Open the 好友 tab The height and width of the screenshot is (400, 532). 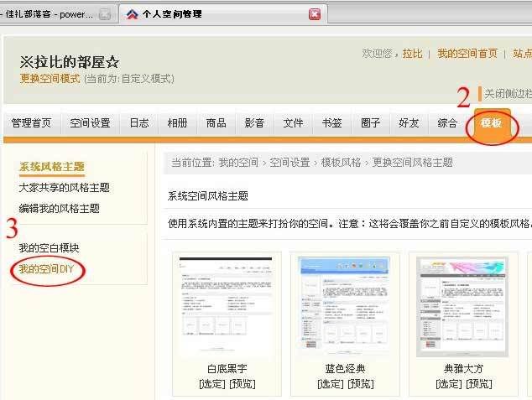409,123
